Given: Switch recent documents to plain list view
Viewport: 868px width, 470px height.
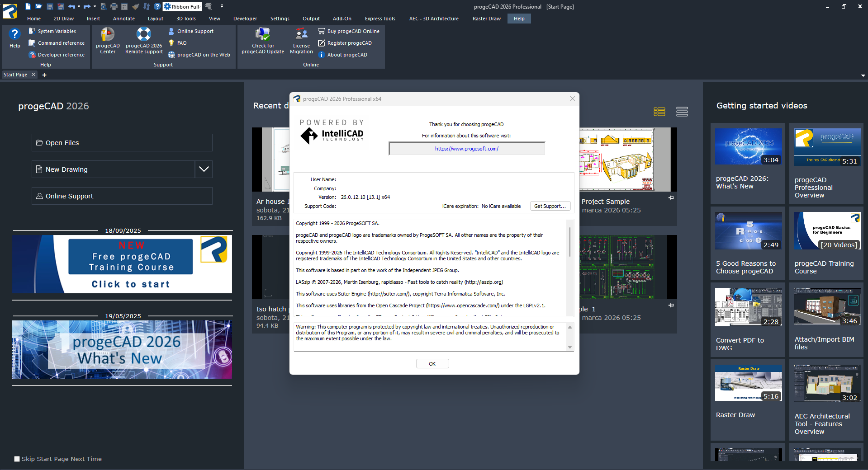Looking at the screenshot, I should (682, 112).
